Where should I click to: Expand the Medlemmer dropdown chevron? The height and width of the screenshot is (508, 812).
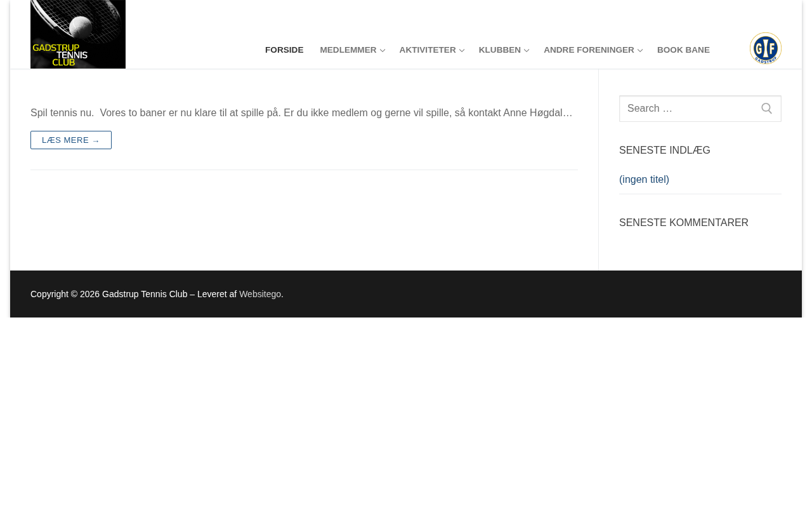click(x=383, y=51)
